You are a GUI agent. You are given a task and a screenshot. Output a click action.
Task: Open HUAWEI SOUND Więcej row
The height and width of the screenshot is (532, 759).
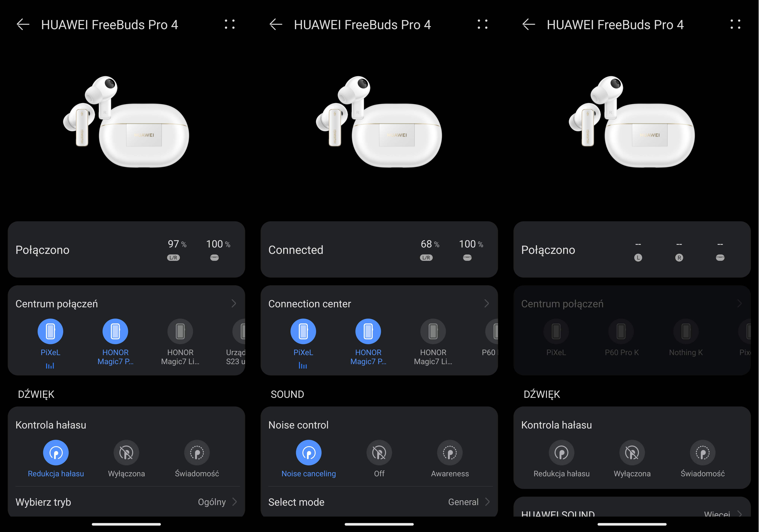click(632, 513)
